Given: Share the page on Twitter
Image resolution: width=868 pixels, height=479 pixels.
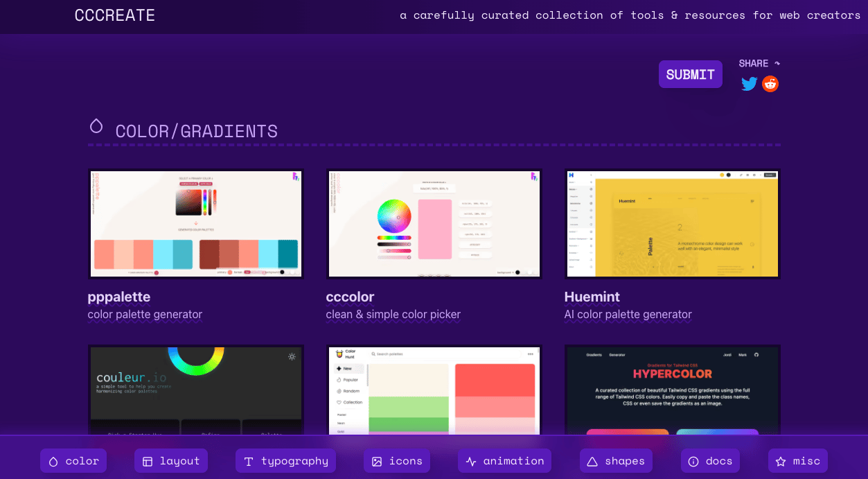Looking at the screenshot, I should (x=749, y=84).
